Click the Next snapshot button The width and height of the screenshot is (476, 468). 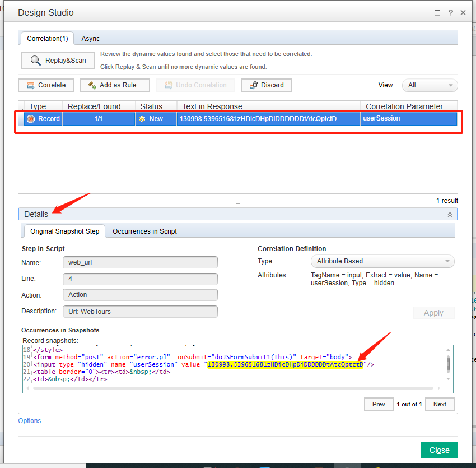click(440, 404)
